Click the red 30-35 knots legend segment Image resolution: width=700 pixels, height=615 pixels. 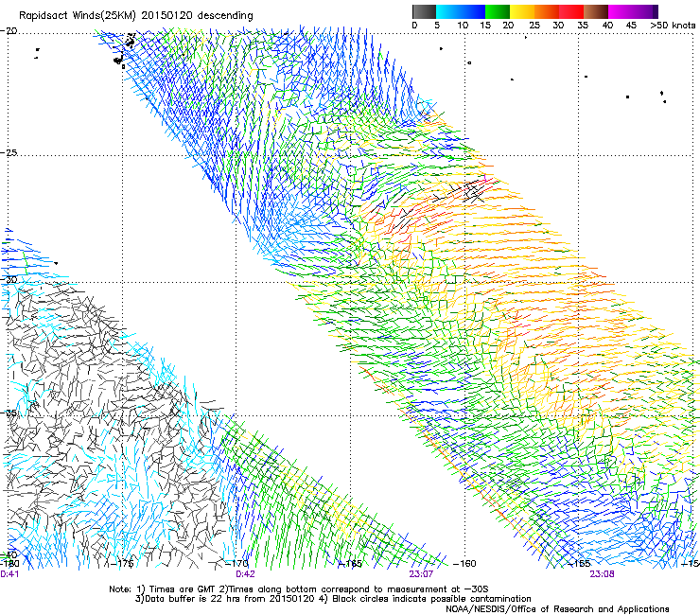[571, 11]
